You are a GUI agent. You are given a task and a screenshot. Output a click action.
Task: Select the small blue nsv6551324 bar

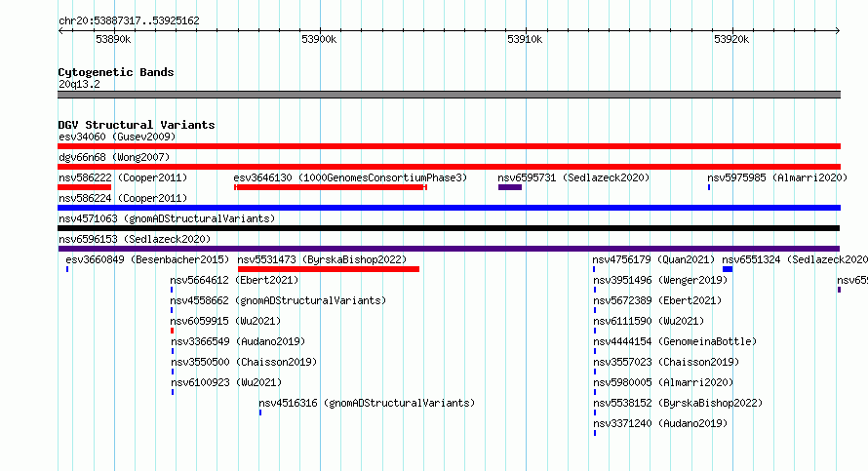(728, 269)
